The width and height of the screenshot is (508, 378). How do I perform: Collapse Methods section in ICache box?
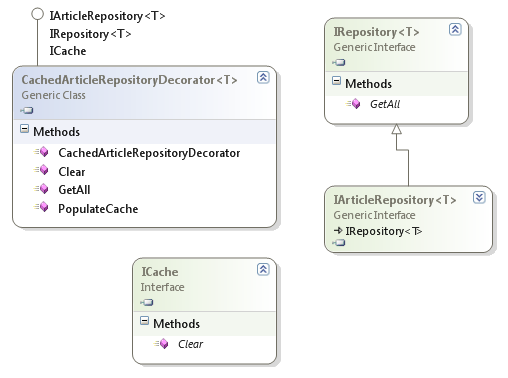144,321
